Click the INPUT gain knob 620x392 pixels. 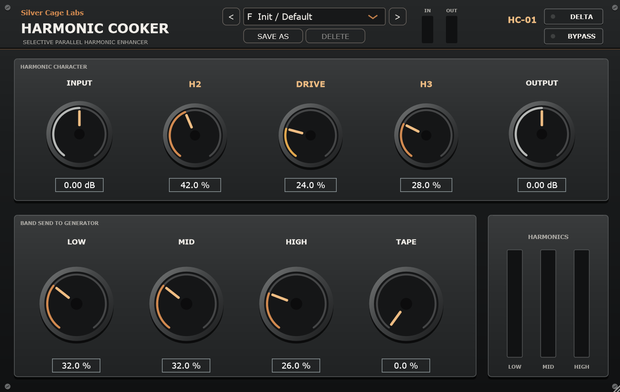click(x=79, y=134)
